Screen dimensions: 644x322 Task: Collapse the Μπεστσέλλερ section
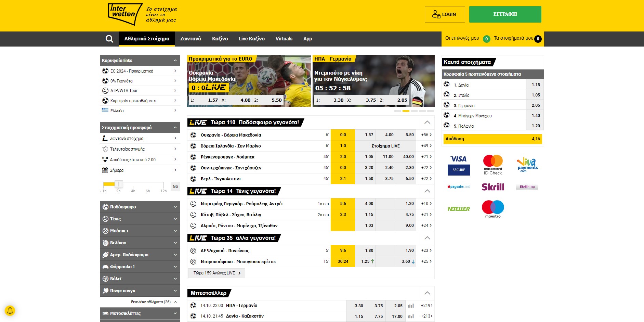click(427, 293)
